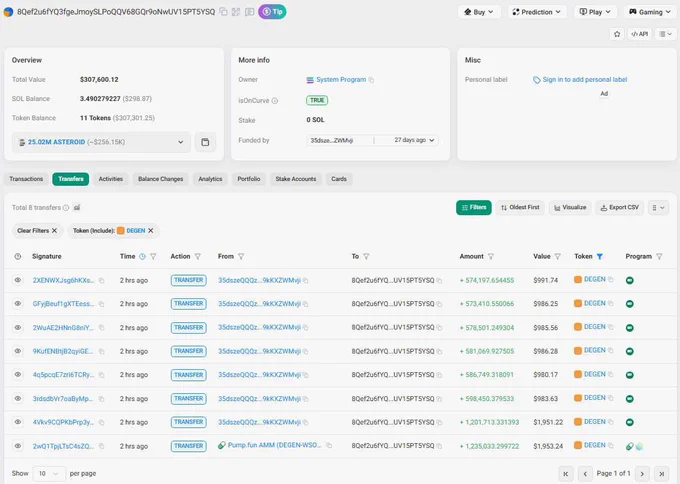Jump to last page of transfers
Viewport: 680px width, 484px height.
662,474
